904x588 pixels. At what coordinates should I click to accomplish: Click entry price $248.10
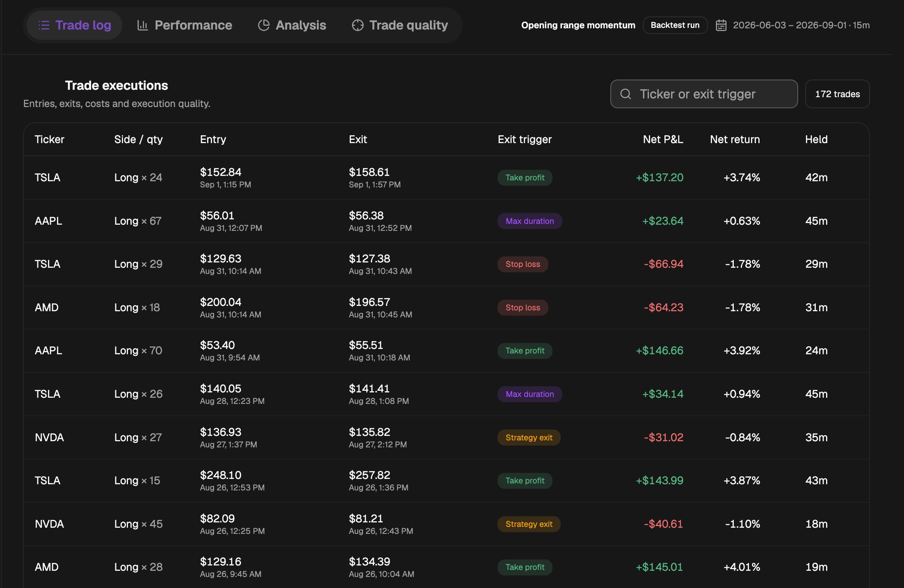tap(221, 475)
